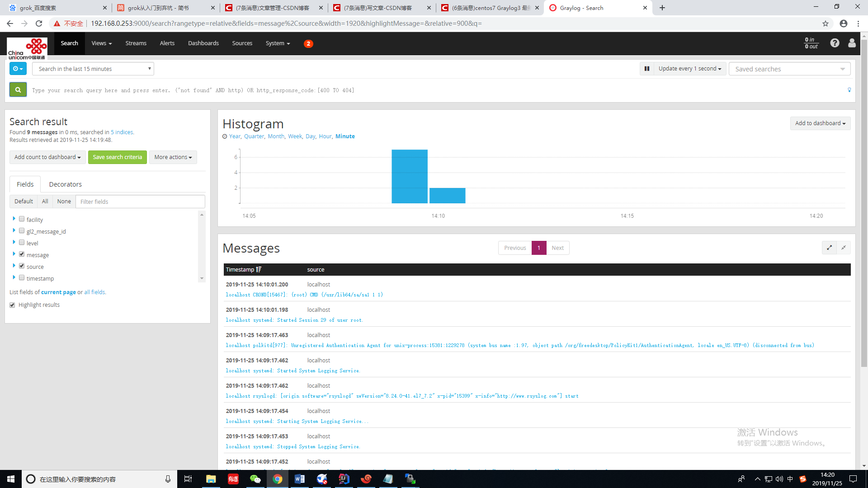This screenshot has width=868, height=488.
Task: Open the System menu
Action: [x=278, y=43]
